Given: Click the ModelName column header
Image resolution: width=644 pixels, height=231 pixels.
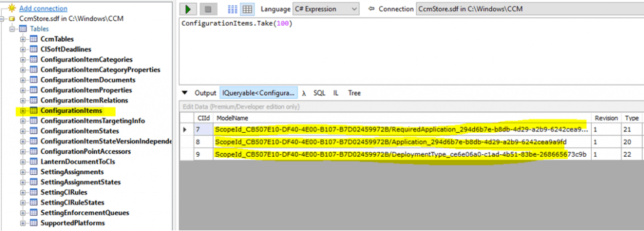Looking at the screenshot, I should click(x=402, y=118).
